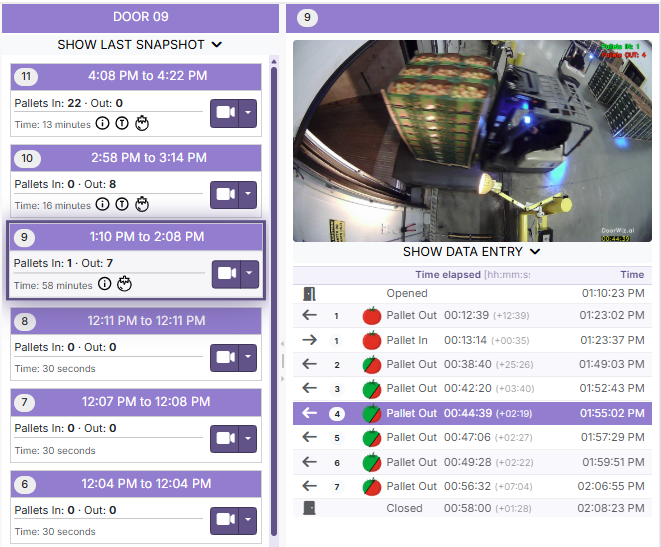Click the red tomato icon on Pallet In row

tap(372, 341)
